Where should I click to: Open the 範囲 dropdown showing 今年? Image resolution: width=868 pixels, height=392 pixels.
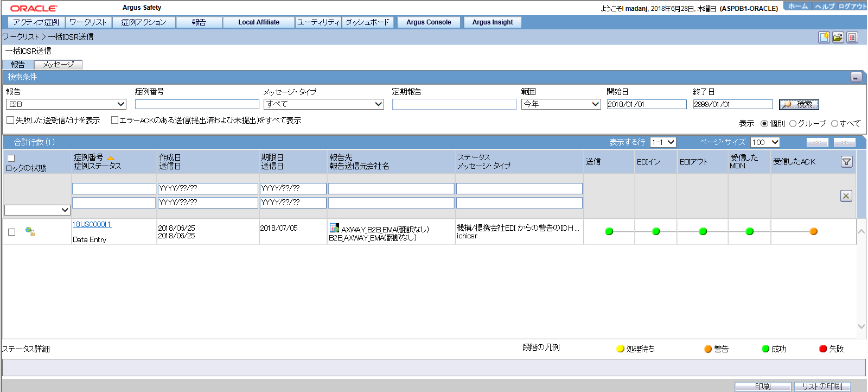point(561,104)
